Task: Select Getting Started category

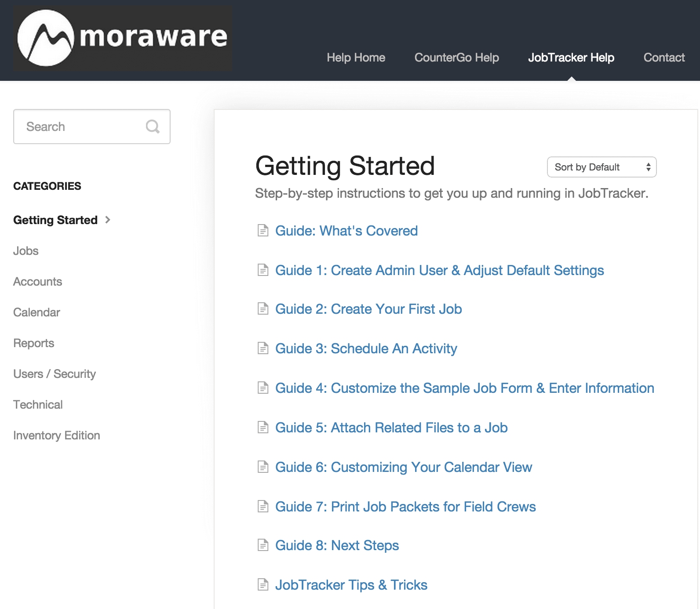Action: point(55,220)
